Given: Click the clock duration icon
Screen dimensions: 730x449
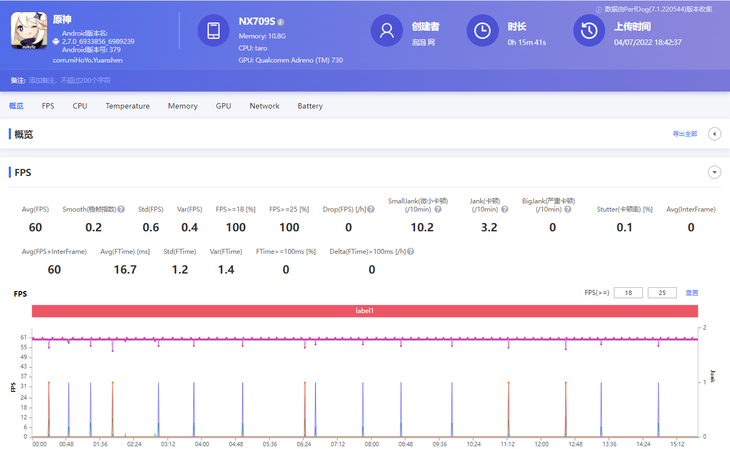Looking at the screenshot, I should [482, 31].
